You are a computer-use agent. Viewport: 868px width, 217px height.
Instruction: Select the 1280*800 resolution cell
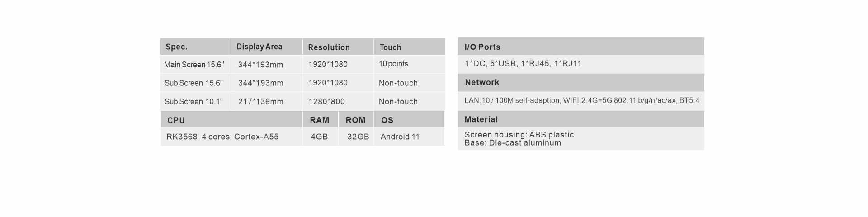326,102
